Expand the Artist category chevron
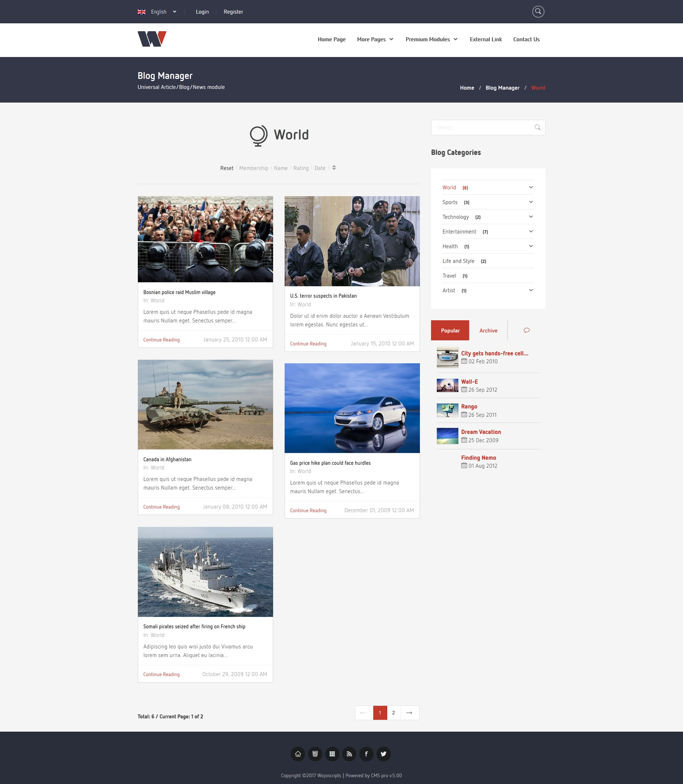Screen dimensions: 683x784 [x=531, y=290]
